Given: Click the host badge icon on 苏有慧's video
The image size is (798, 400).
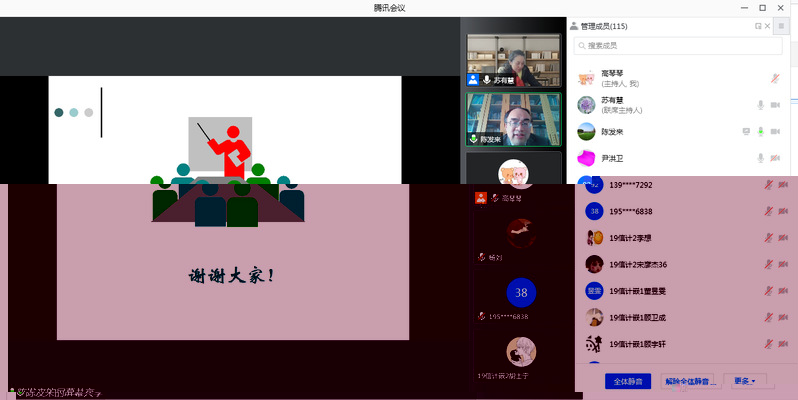Looking at the screenshot, I should point(473,79).
